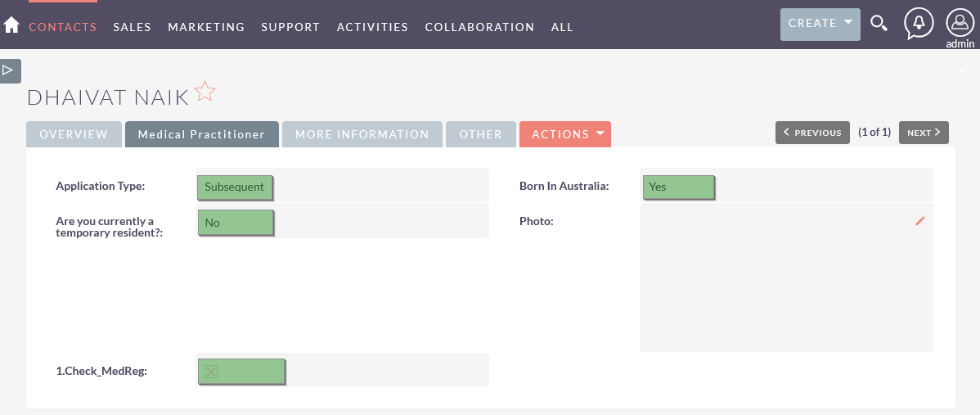Open the SALES menu
This screenshot has height=415, width=980.
click(x=132, y=27)
